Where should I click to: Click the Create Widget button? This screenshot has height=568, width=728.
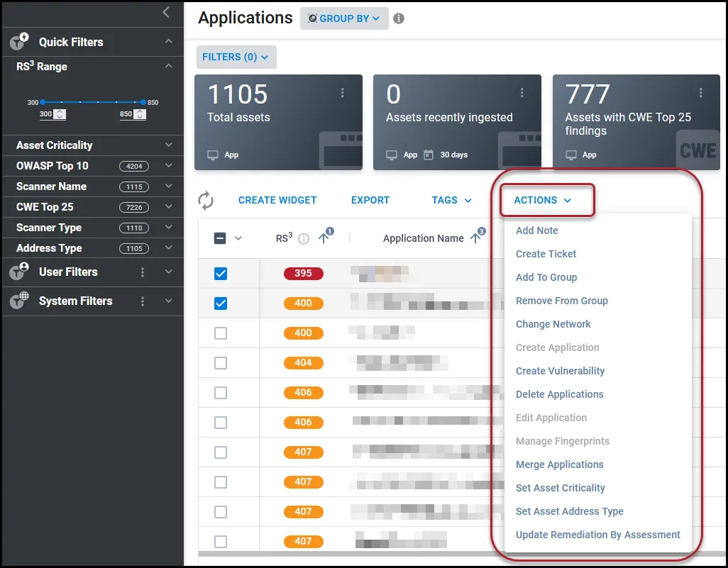click(x=277, y=201)
